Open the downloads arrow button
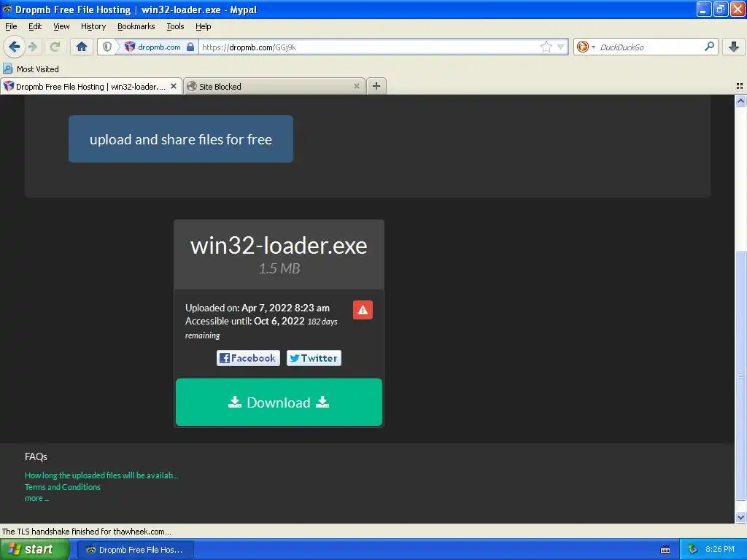Image resolution: width=747 pixels, height=560 pixels. (734, 47)
